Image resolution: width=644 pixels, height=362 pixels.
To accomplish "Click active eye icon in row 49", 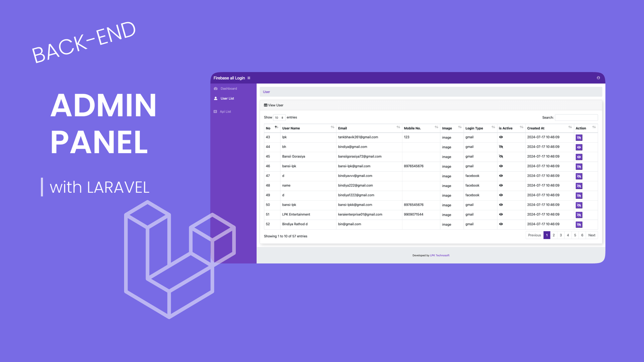I will click(x=501, y=195).
